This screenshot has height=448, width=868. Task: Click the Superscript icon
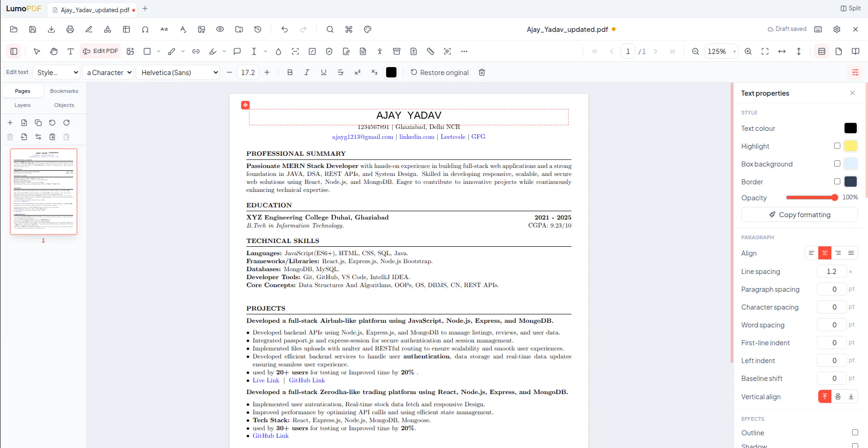click(x=358, y=72)
